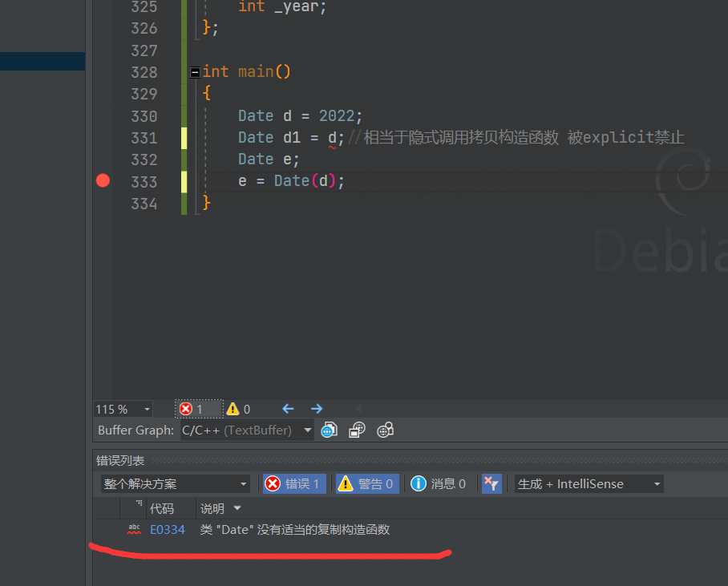Sort error list by 说明 column
The image size is (728, 586).
pos(212,508)
